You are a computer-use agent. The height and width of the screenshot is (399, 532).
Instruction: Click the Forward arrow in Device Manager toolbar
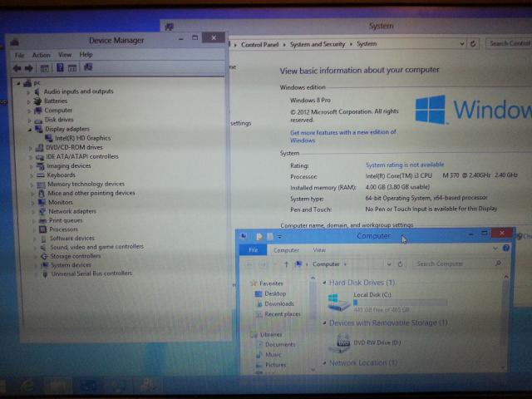(28, 68)
